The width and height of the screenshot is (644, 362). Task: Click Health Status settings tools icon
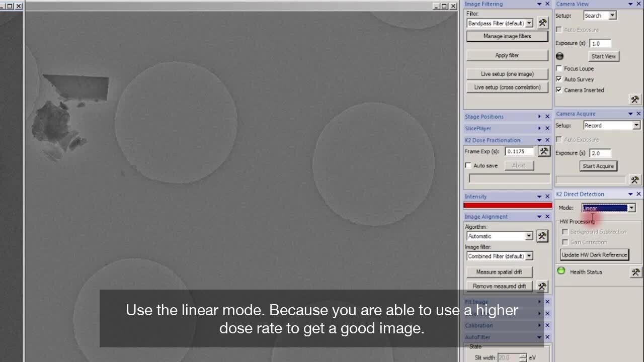tap(635, 272)
